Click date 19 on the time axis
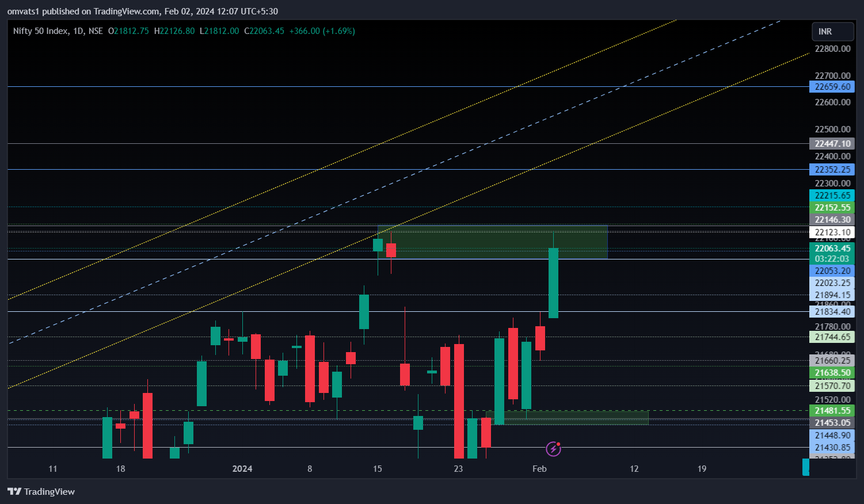 tap(702, 469)
